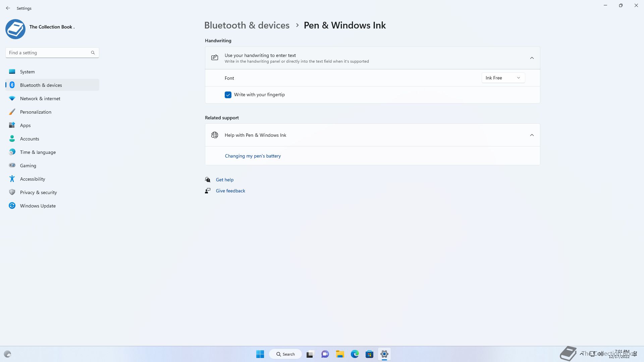
Task: Open Bluetooth & devices sidebar section
Action: [41, 85]
